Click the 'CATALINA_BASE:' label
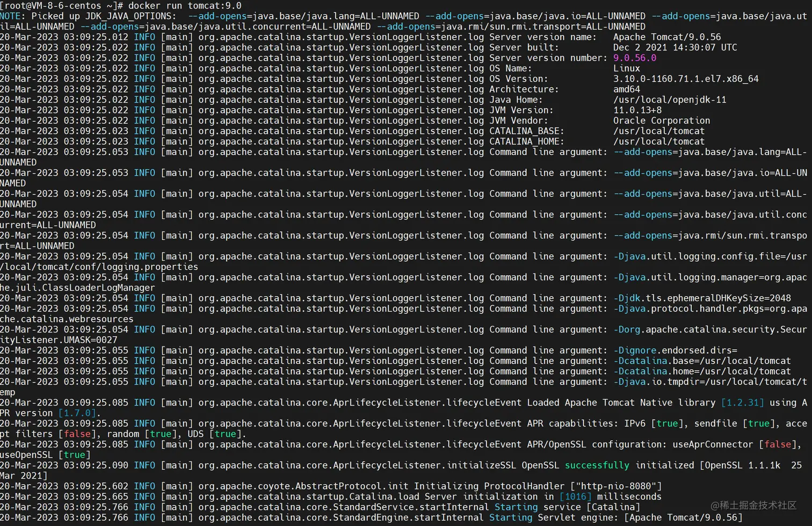812x526 pixels. click(x=527, y=131)
